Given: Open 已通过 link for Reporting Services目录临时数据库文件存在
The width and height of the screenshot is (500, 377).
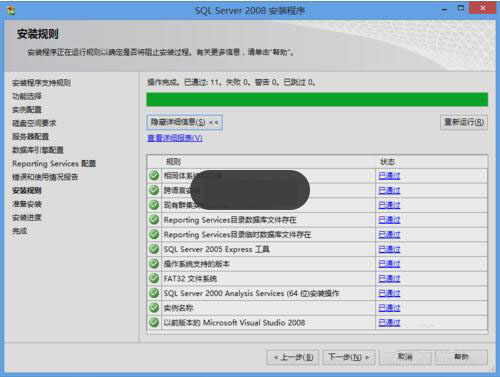Looking at the screenshot, I should 389,234.
